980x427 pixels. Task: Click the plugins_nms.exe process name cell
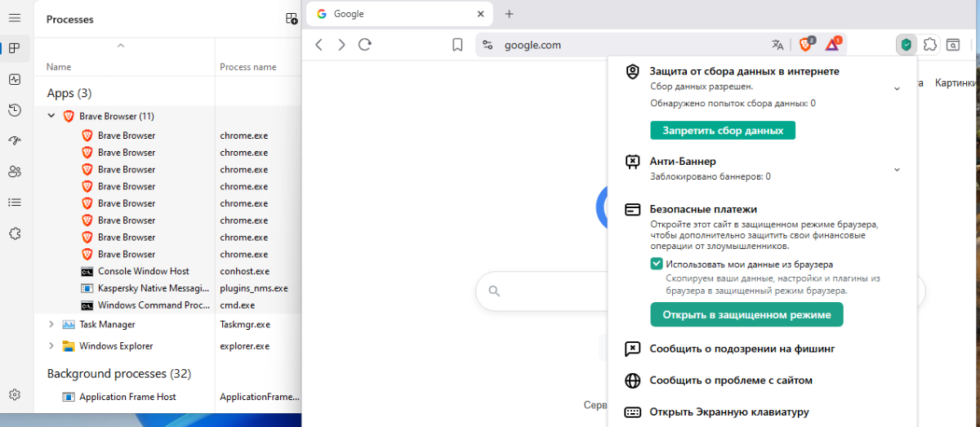254,288
